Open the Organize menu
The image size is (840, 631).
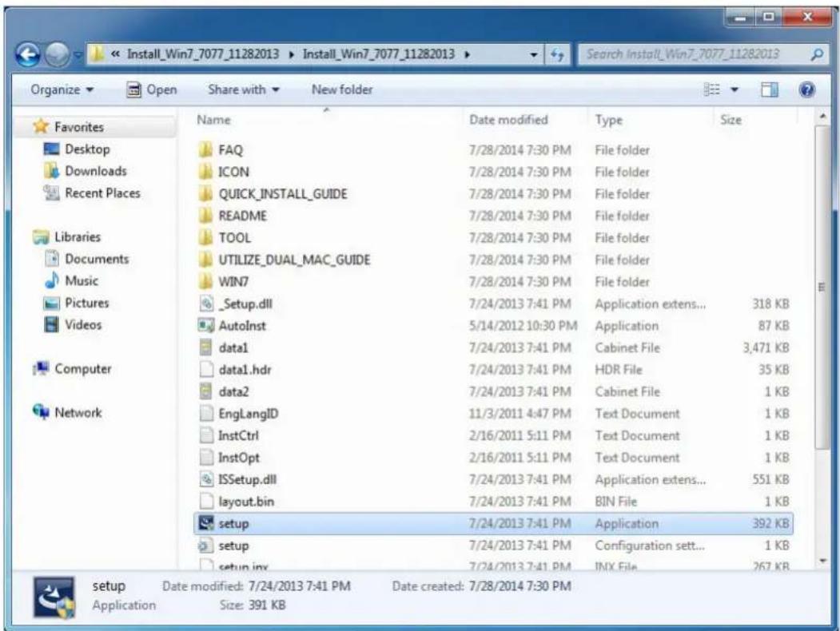click(x=62, y=90)
